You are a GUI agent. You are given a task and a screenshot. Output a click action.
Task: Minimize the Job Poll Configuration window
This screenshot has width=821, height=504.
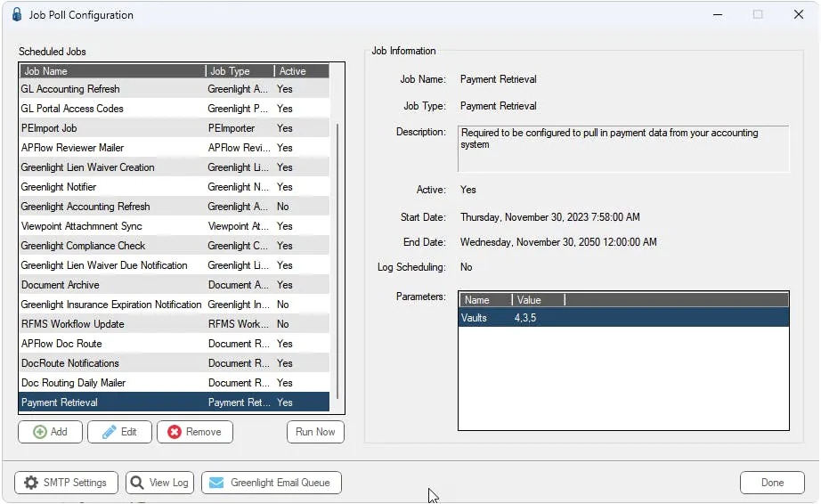(x=718, y=14)
